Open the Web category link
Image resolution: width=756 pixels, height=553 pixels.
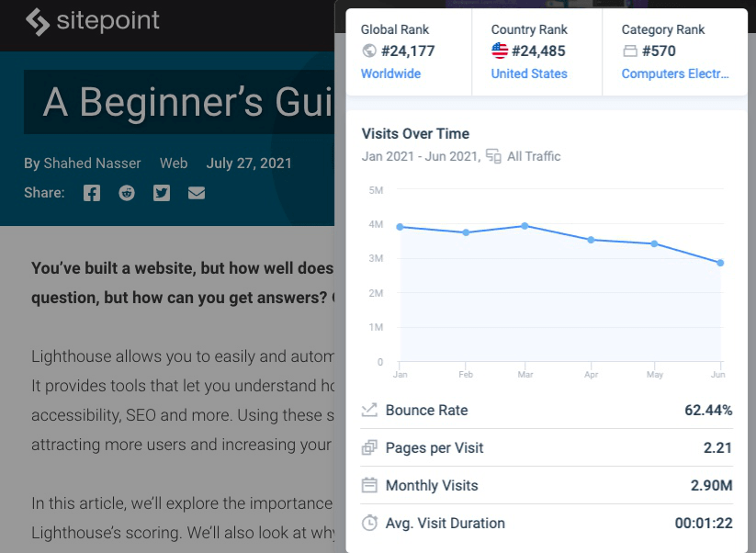click(174, 164)
